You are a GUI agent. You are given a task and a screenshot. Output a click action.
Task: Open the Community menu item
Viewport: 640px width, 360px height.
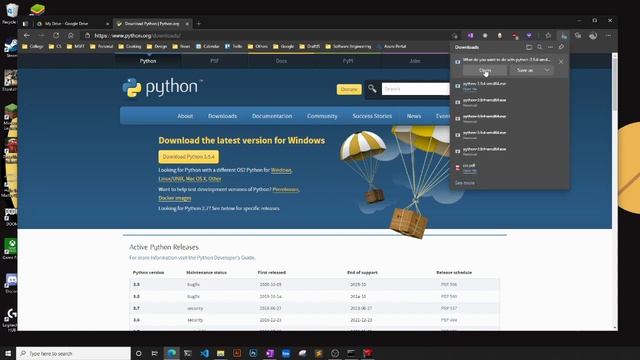pos(322,116)
